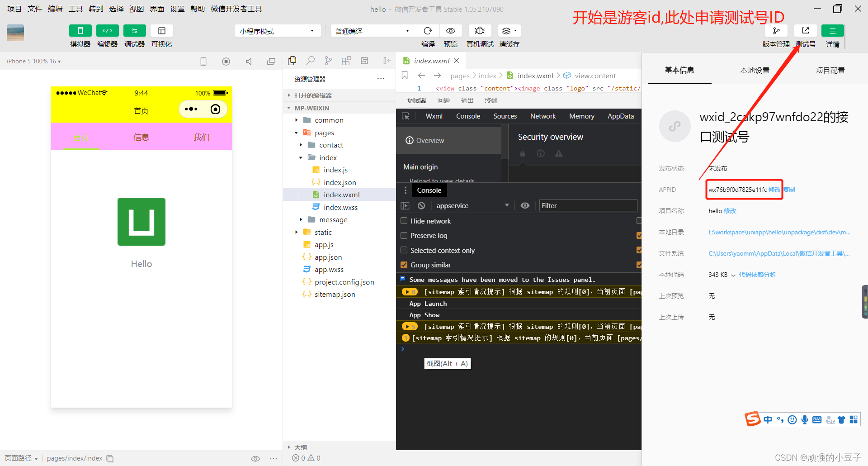The width and height of the screenshot is (868, 466).
Task: Click the 可视化 visualization icon
Action: click(161, 30)
